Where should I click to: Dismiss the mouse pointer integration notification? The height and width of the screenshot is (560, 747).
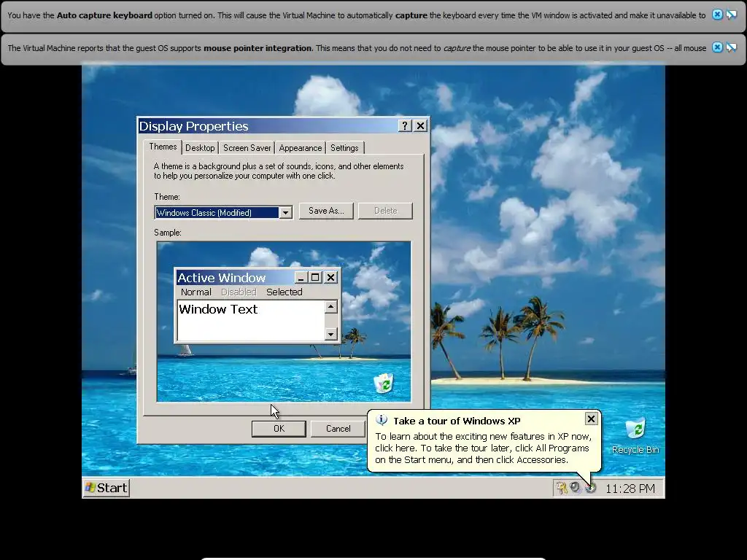coord(717,47)
